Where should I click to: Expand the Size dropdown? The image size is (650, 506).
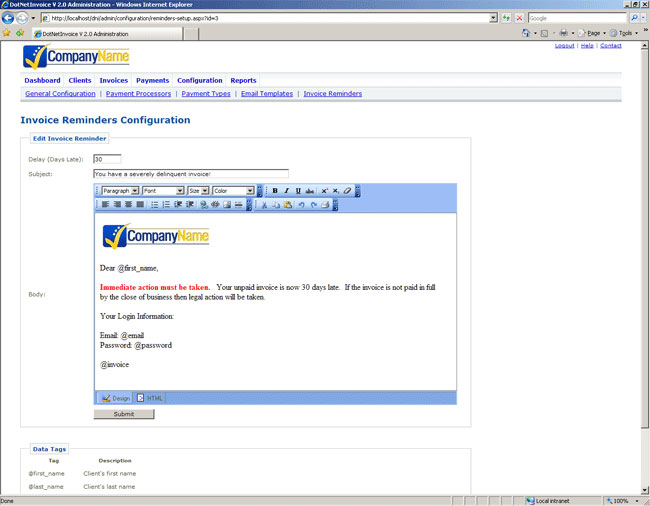(198, 191)
